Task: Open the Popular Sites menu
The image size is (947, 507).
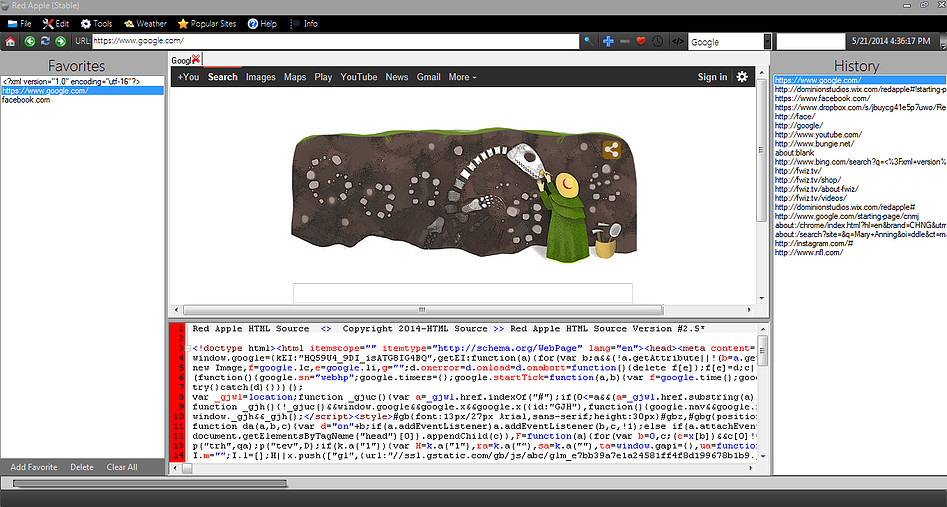Action: point(207,24)
